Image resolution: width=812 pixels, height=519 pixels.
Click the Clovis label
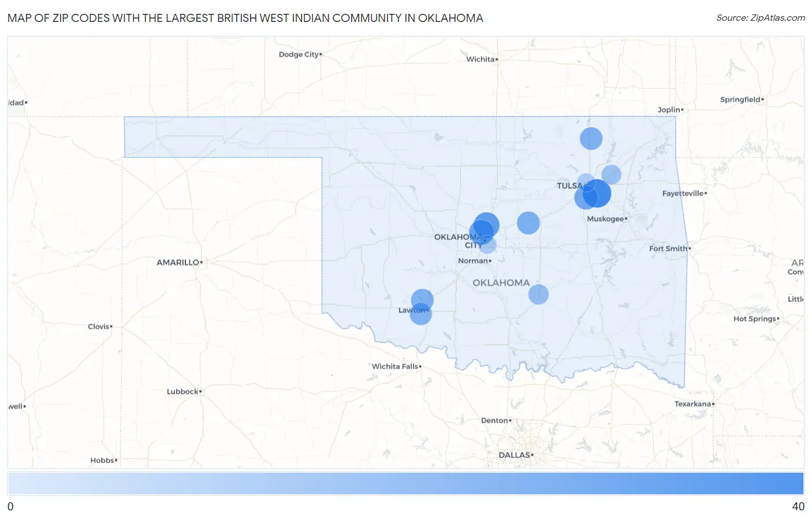point(100,327)
